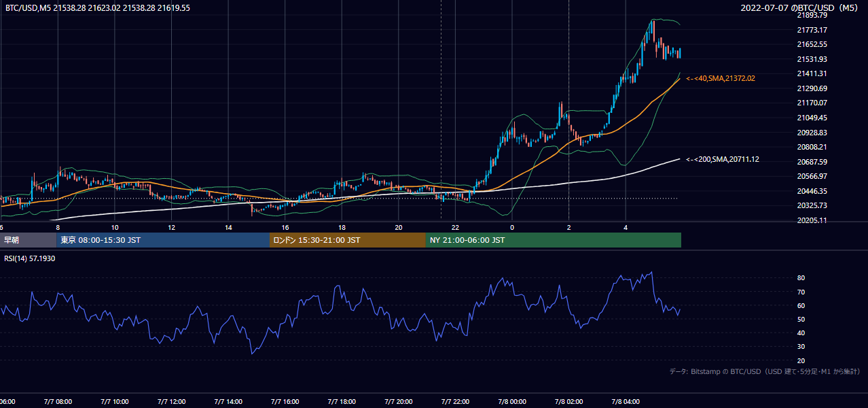868x408 pixels.
Task: Click the 7/7 16:00 time label
Action: coord(285,402)
